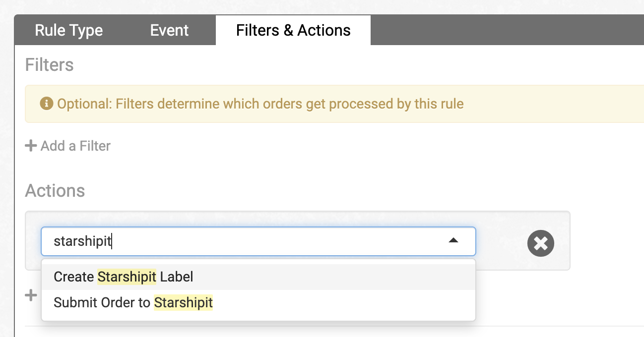The width and height of the screenshot is (644, 337).
Task: Click the word Label in the first option
Action: [177, 277]
